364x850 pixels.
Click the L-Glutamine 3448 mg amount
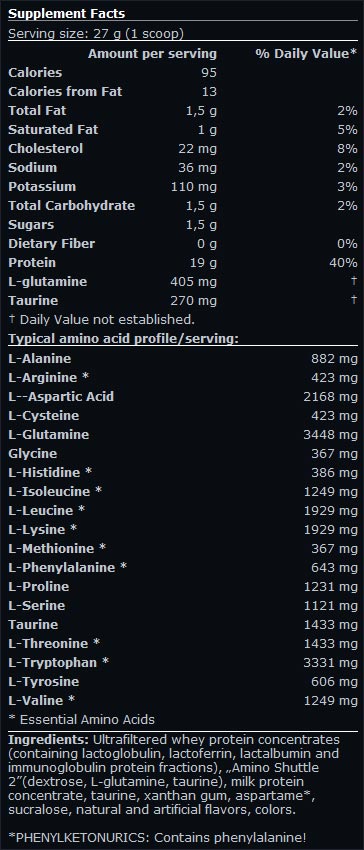tap(330, 434)
